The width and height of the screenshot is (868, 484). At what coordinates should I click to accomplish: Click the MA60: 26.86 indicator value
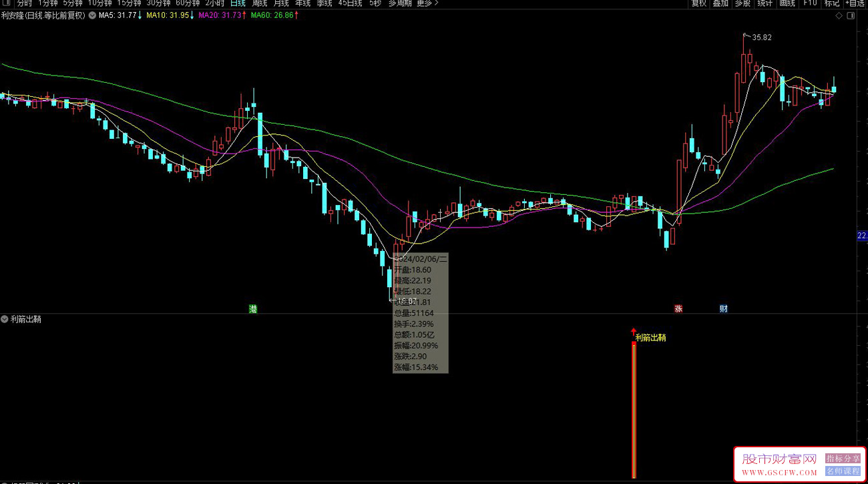[x=274, y=15]
